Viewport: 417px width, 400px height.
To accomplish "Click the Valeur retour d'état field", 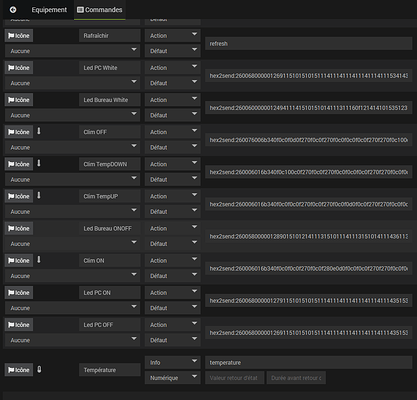I will coord(235,378).
